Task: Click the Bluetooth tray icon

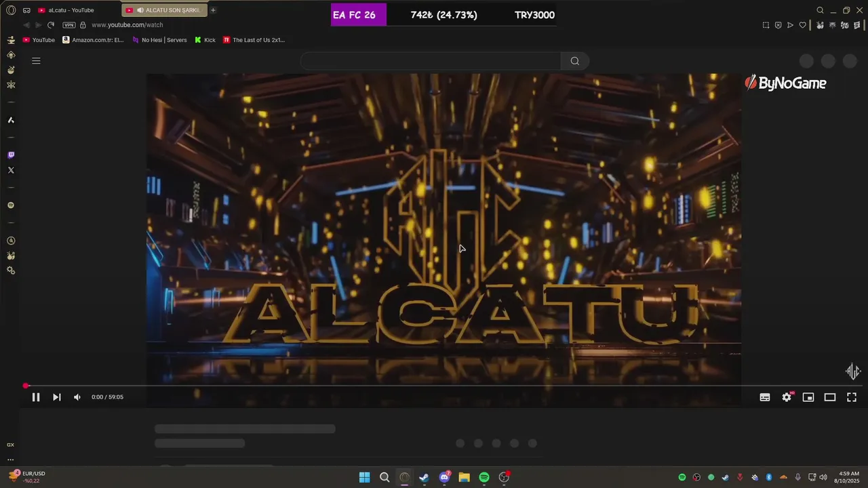Action: click(769, 477)
